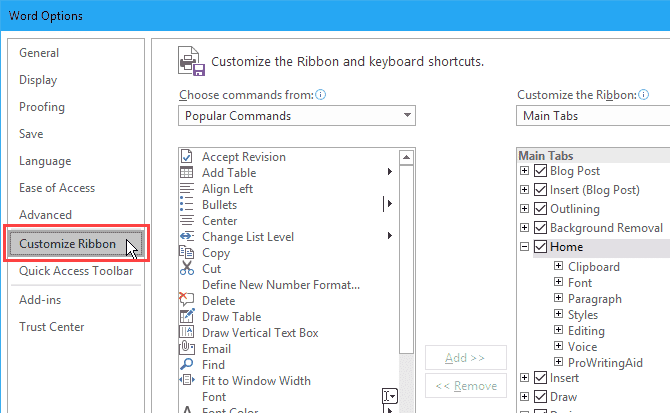Viewport: 670px width, 413px height.
Task: Switch to the Proofing options page
Action: pos(42,107)
